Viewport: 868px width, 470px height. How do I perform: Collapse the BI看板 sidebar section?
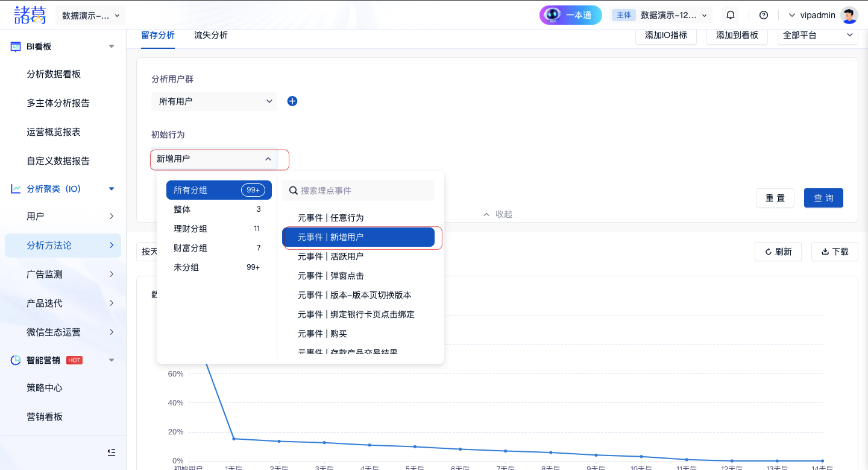click(x=112, y=46)
